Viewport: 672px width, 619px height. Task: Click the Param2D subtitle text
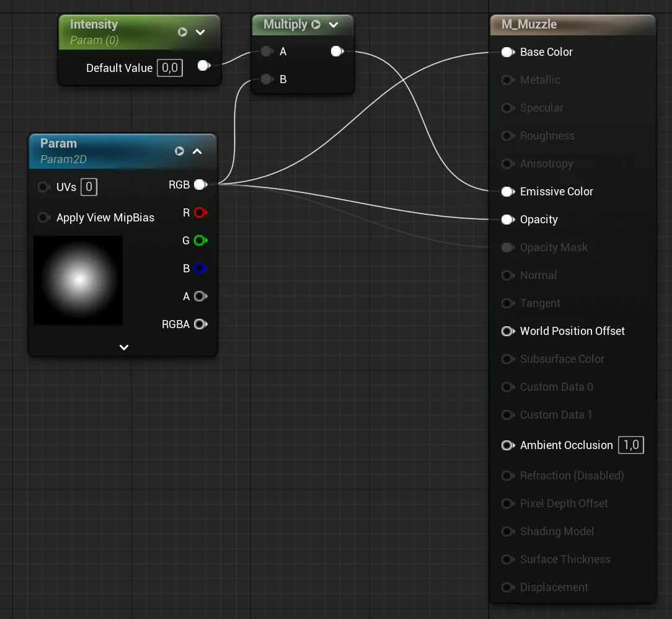(63, 159)
